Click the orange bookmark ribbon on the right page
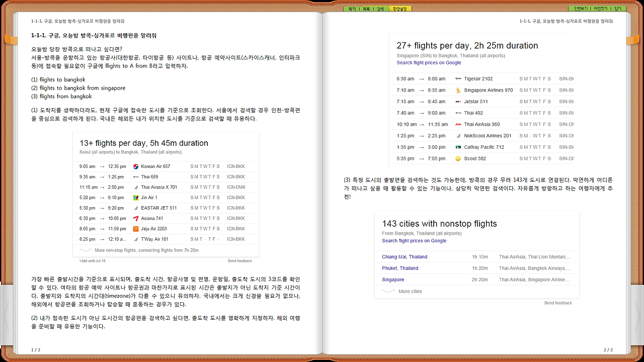644x362 pixels. click(x=632, y=40)
